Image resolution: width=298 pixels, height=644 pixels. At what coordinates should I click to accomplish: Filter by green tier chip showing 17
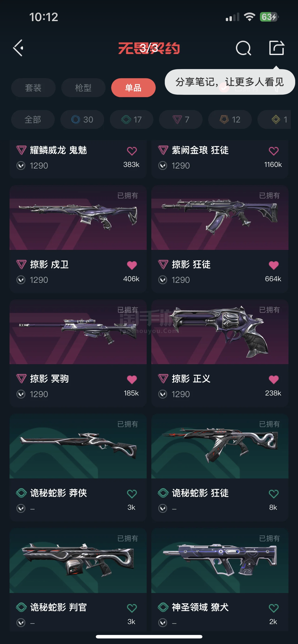(131, 119)
